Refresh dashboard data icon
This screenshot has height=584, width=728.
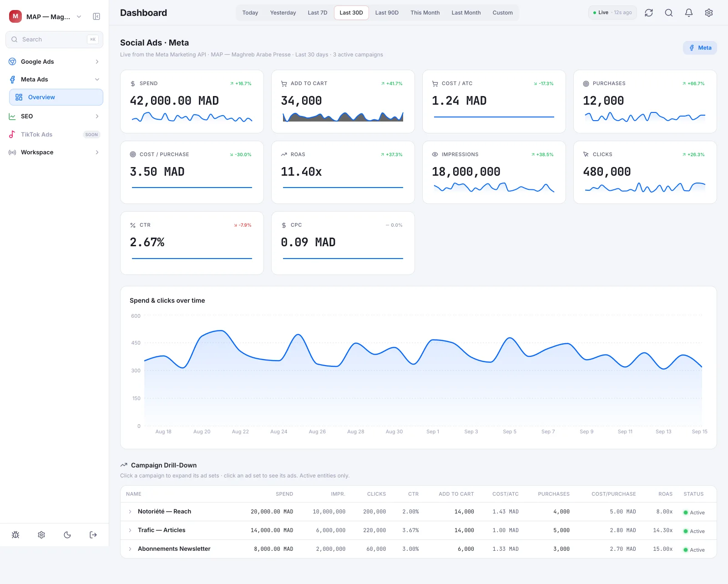click(649, 13)
